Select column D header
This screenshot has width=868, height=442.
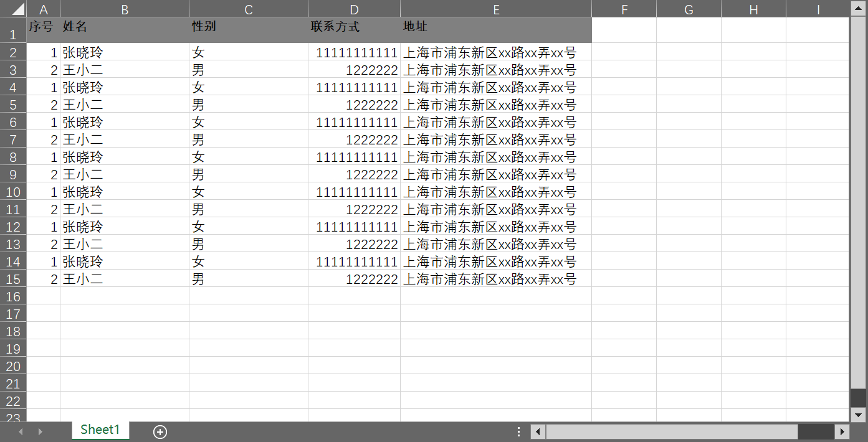tap(355, 9)
